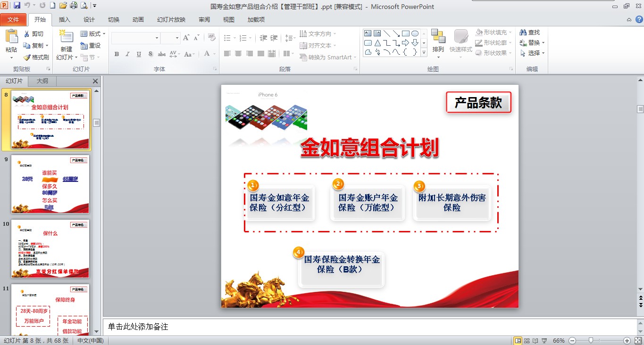
Task: Select the text box shape in shapes gallery
Action: coord(368,33)
